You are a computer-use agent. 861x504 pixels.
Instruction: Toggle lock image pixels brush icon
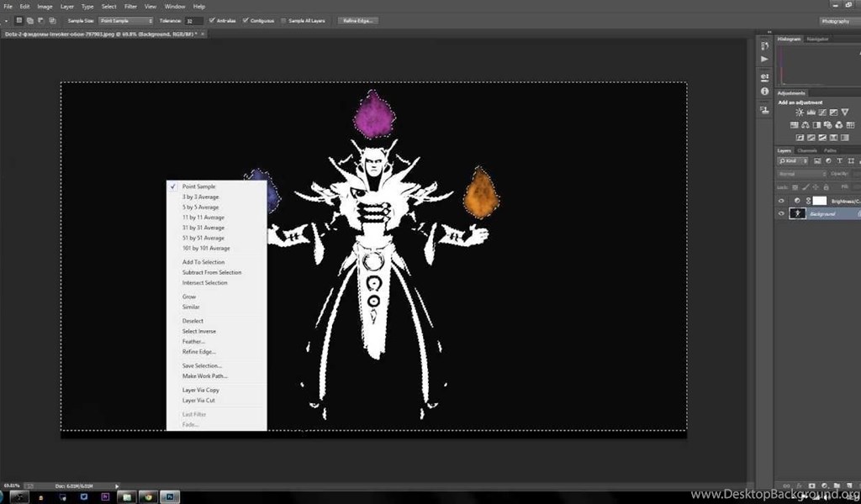(805, 187)
